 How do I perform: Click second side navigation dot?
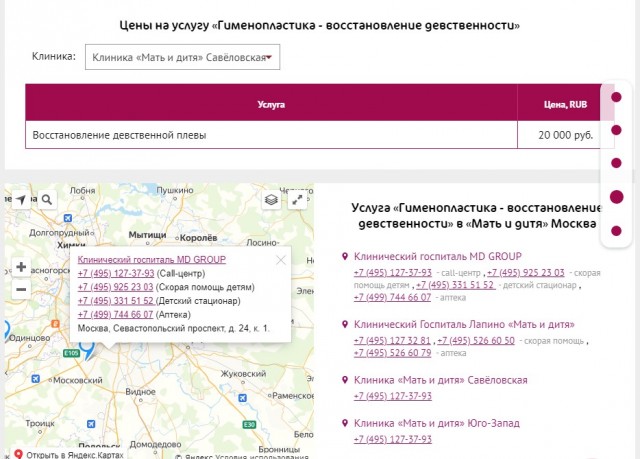[x=616, y=130]
